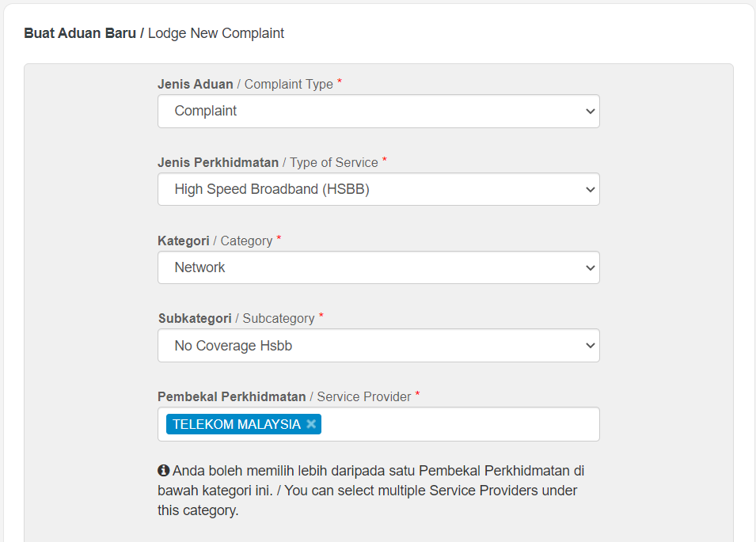
Task: Click the note about selecting multiple Service Providers
Action: click(370, 491)
